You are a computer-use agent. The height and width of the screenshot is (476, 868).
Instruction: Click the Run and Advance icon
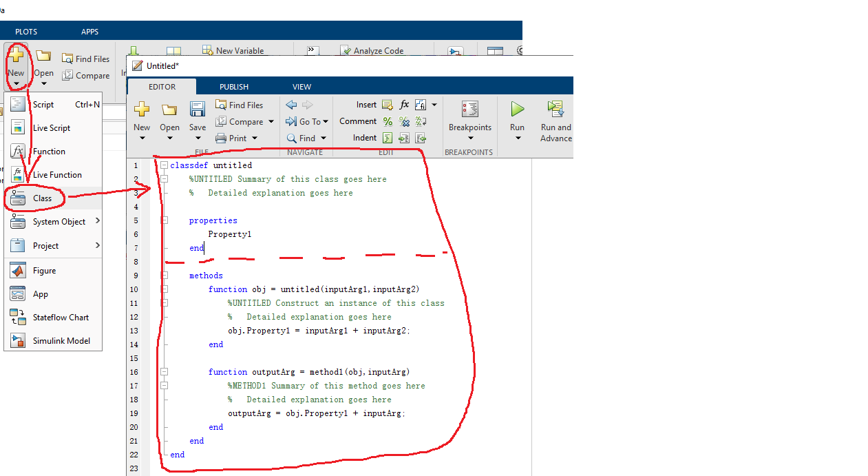pos(555,109)
